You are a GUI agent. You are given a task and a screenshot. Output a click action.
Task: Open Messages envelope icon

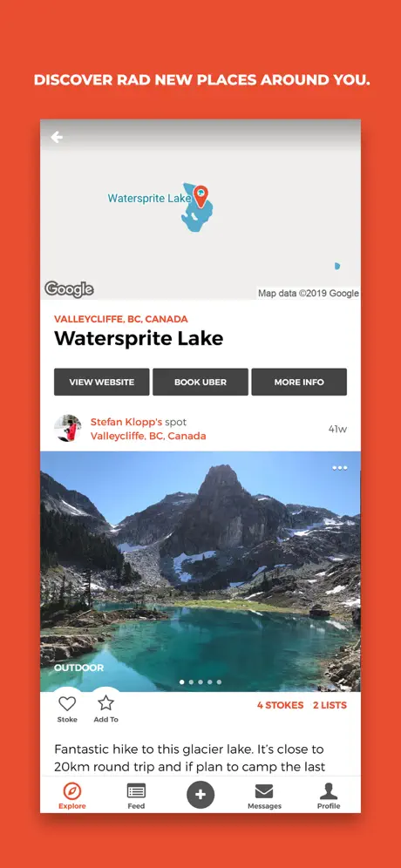click(x=264, y=790)
